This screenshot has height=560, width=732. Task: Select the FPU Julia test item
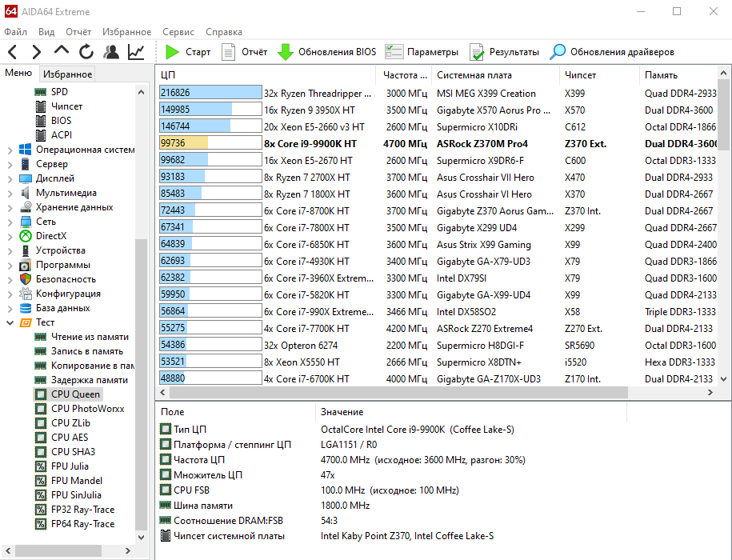[70, 466]
